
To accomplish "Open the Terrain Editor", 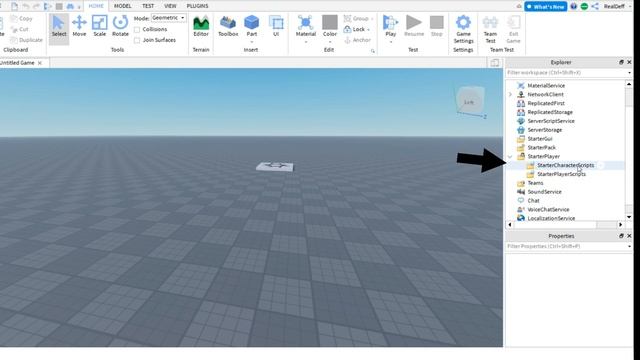I will pos(201,27).
